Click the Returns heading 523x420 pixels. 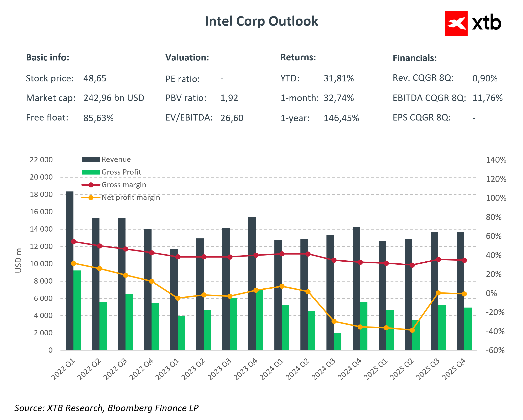tap(298, 57)
